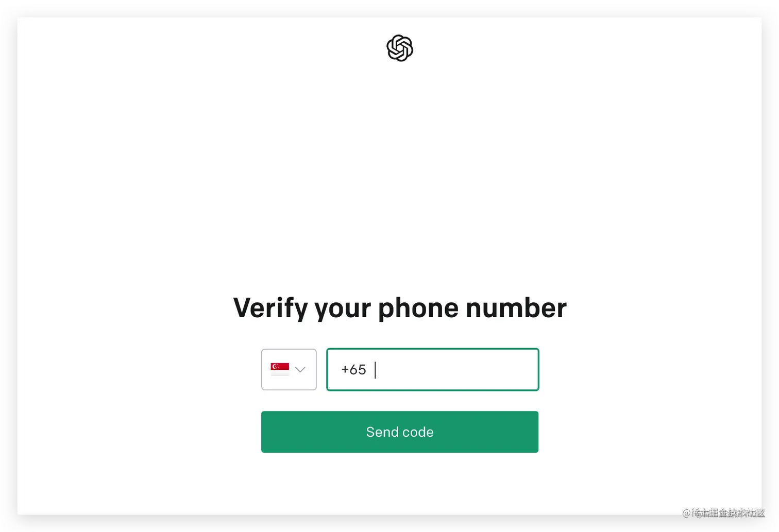Image resolution: width=779 pixels, height=532 pixels.
Task: Click the word 'number' in the heading
Action: point(516,307)
